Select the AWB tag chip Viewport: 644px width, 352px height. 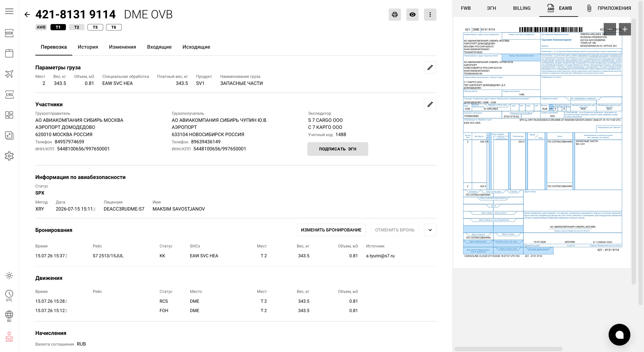point(41,27)
